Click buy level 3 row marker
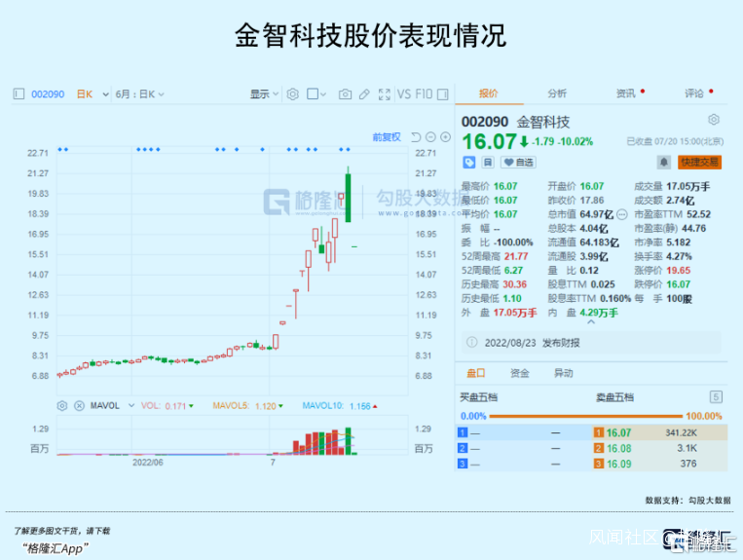This screenshot has width=743, height=560. (463, 464)
